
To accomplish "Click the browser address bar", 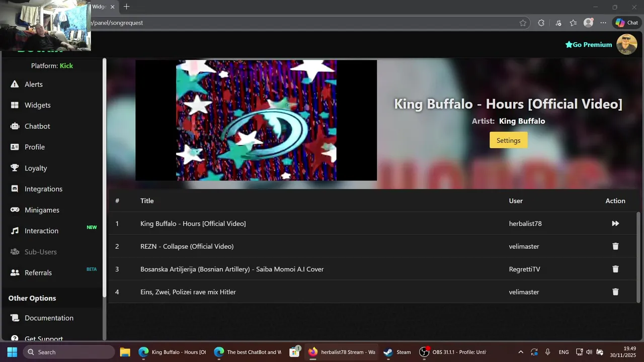I will [x=302, y=23].
